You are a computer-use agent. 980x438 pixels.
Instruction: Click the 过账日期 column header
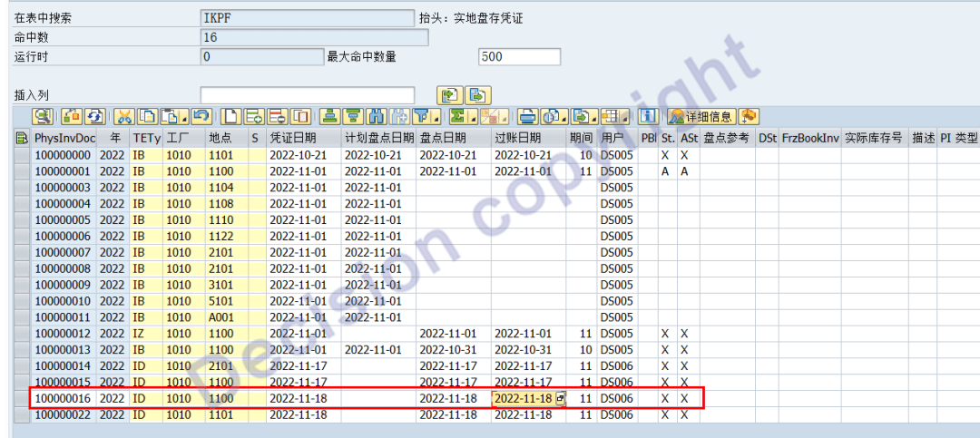click(x=529, y=138)
